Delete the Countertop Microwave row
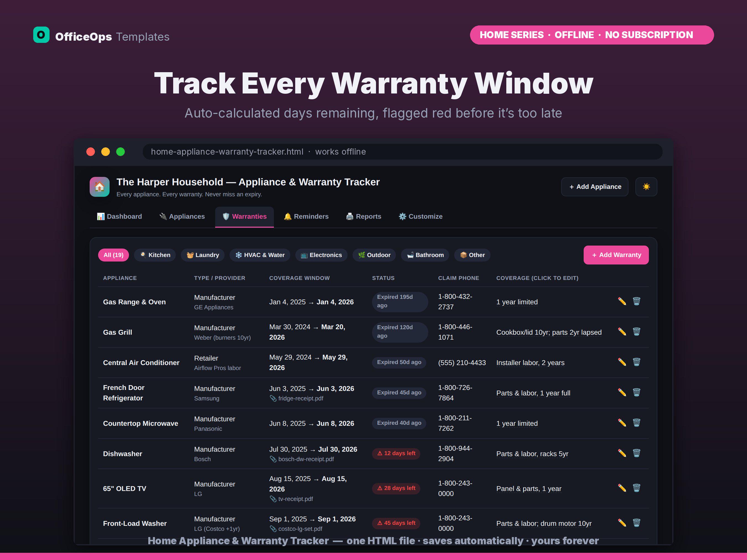This screenshot has width=747, height=560. click(x=637, y=423)
